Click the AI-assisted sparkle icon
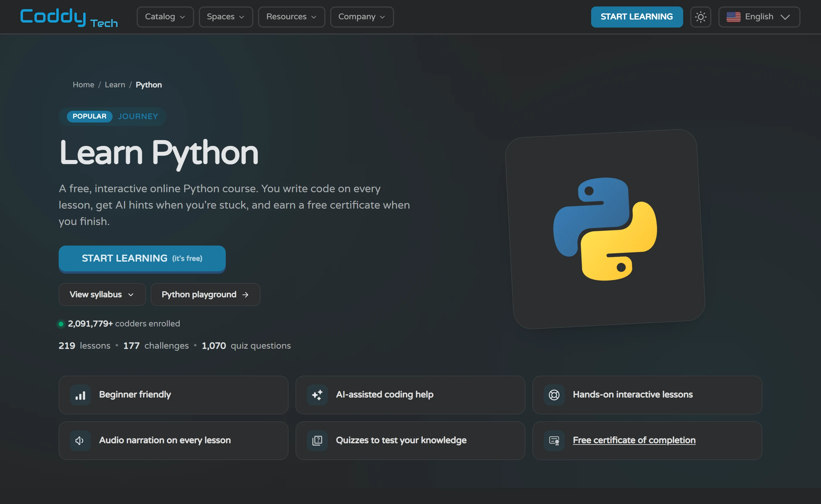This screenshot has width=821, height=504. tap(317, 395)
